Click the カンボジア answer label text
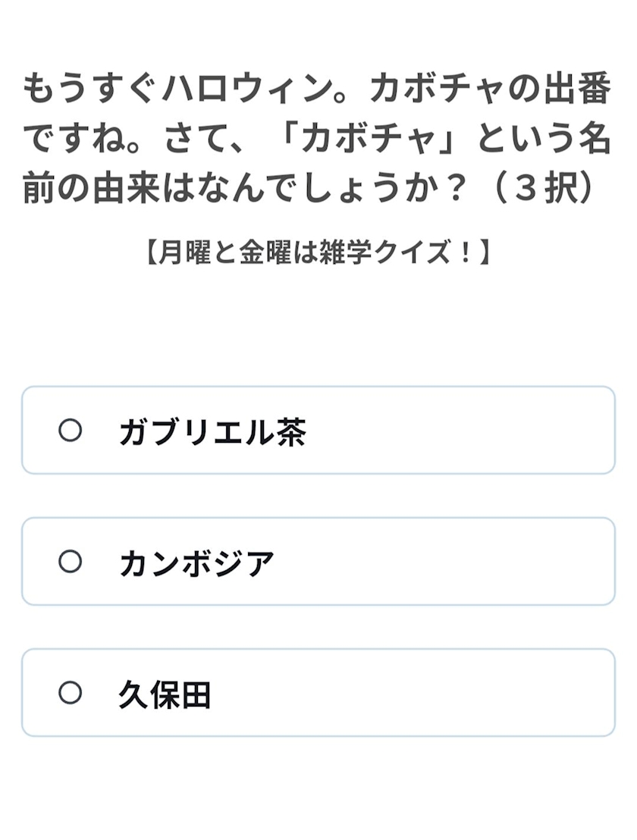Viewport: 637px width, 840px height. (196, 563)
